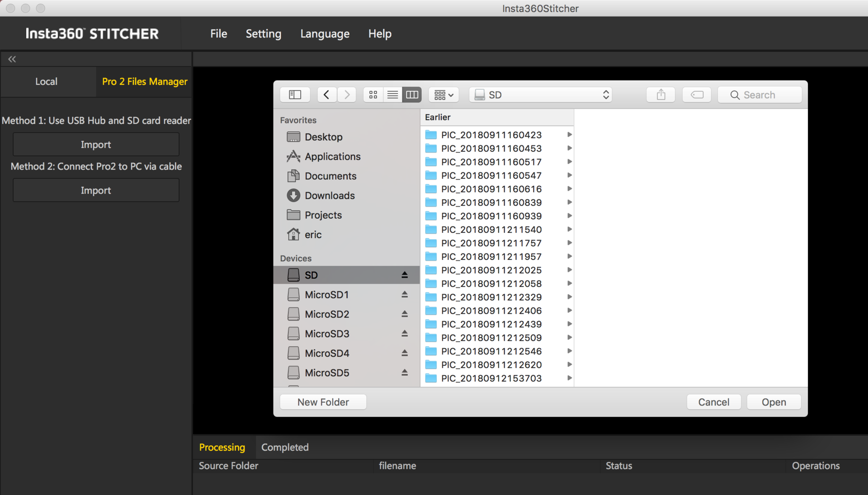Select folder PIC_20180911212329
The width and height of the screenshot is (868, 495).
497,297
